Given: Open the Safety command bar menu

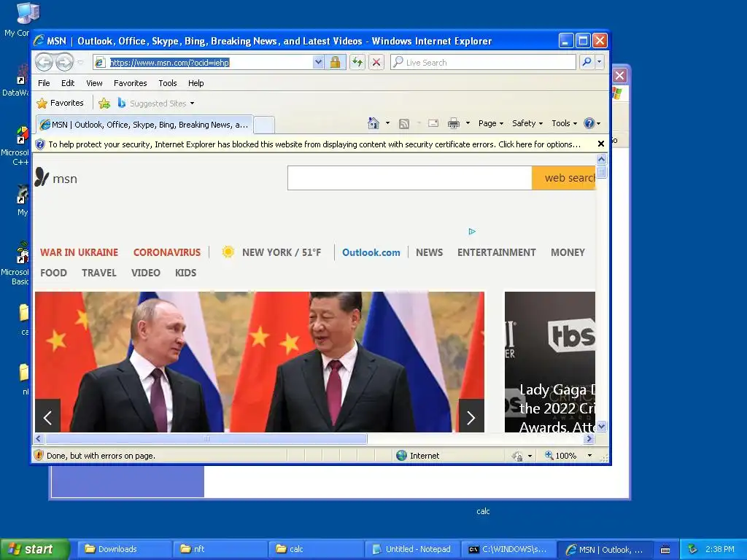Looking at the screenshot, I should (527, 123).
